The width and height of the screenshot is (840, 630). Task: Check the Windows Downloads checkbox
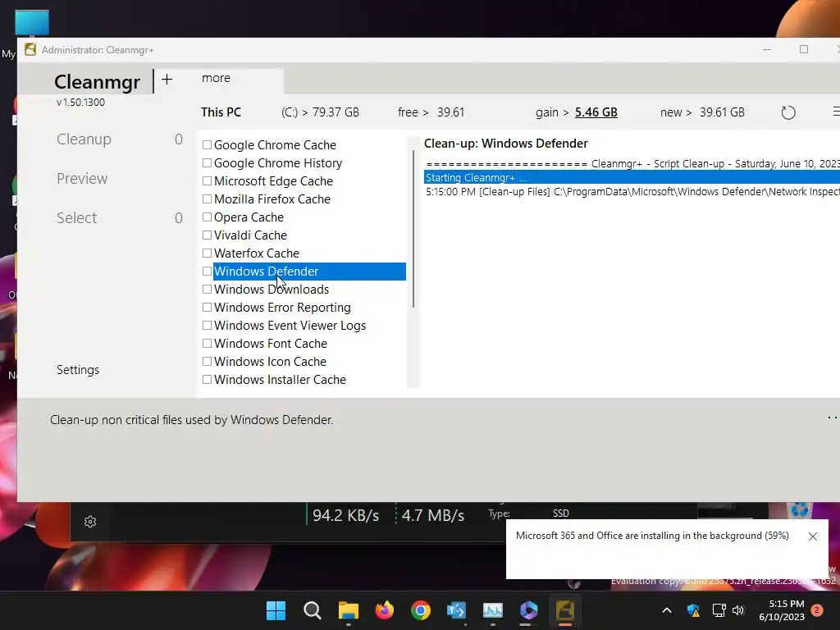click(207, 290)
